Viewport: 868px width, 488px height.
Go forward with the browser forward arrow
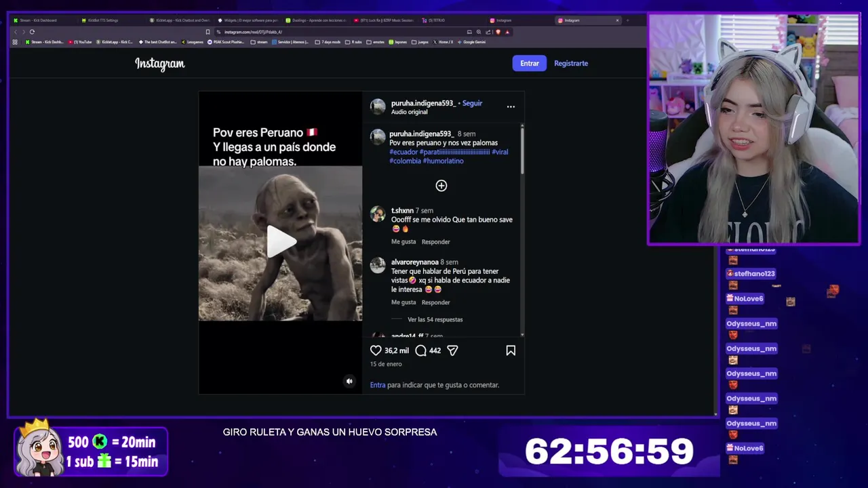click(x=24, y=32)
